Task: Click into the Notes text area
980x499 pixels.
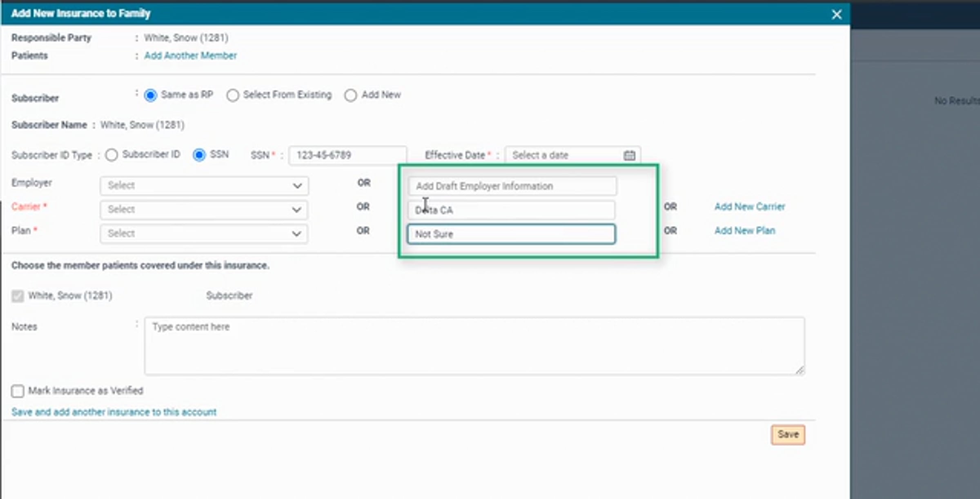Action: click(474, 346)
